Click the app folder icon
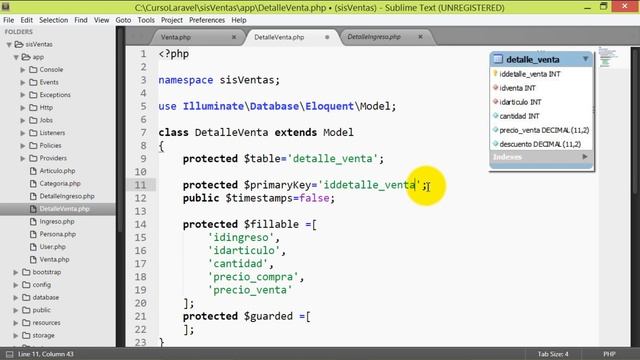Screen dimensions: 640x360 [26, 57]
